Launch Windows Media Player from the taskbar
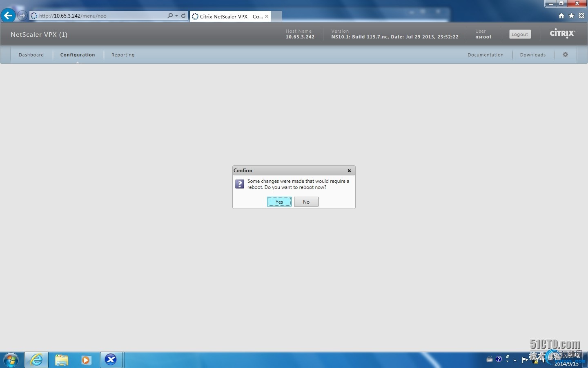The width and height of the screenshot is (588, 368). pos(86,360)
